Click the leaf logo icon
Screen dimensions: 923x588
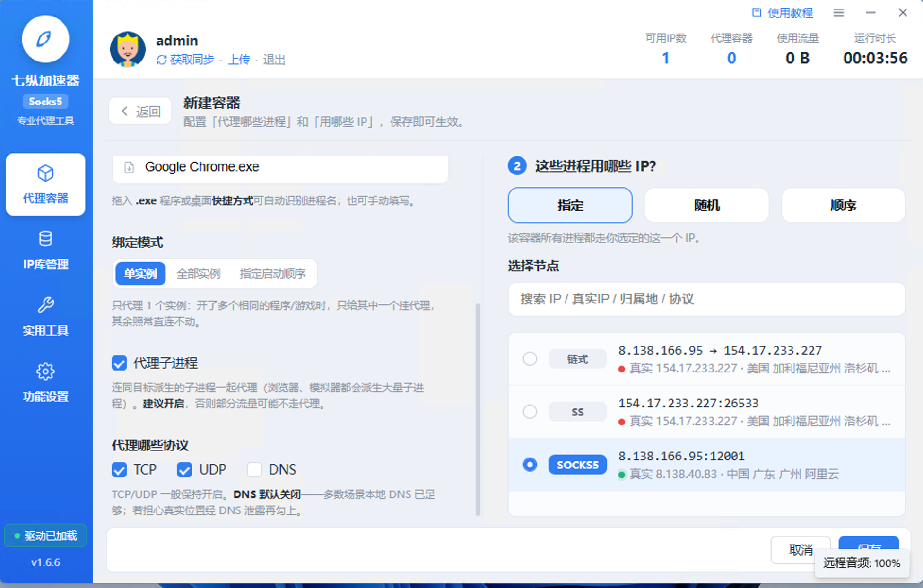point(45,39)
